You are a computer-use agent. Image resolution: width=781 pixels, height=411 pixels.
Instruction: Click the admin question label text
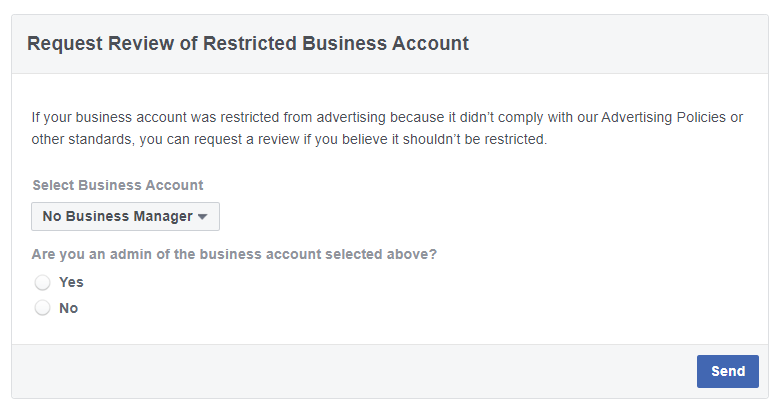click(234, 254)
